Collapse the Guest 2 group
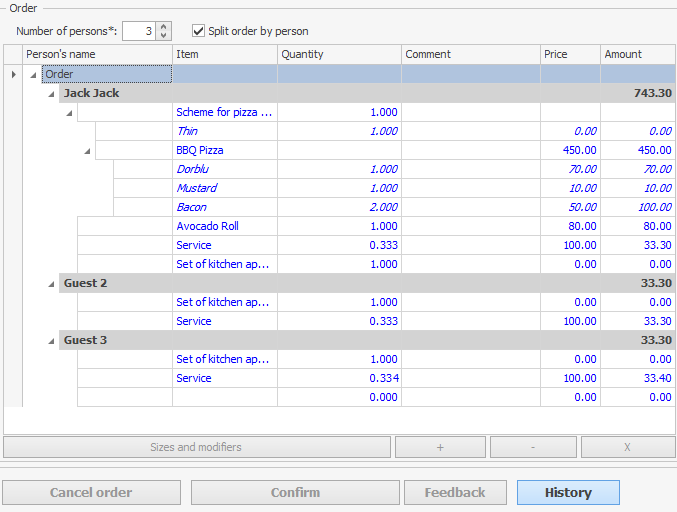 pyautogui.click(x=52, y=283)
